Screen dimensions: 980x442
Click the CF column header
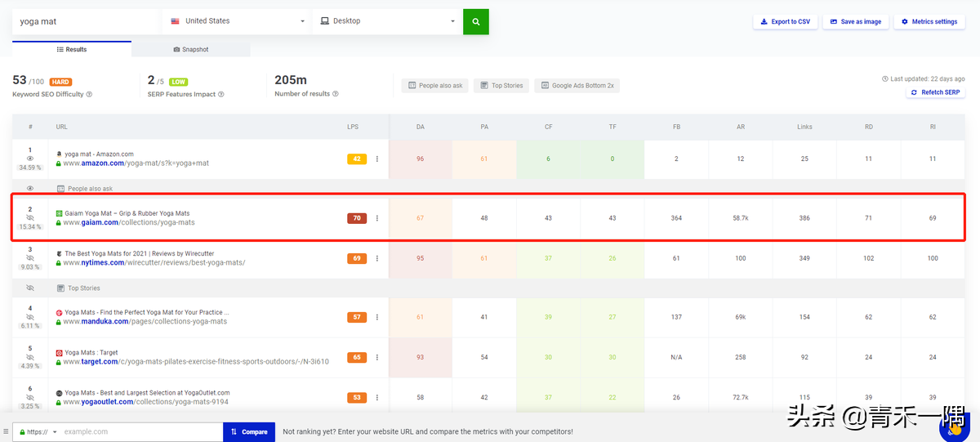[549, 127]
